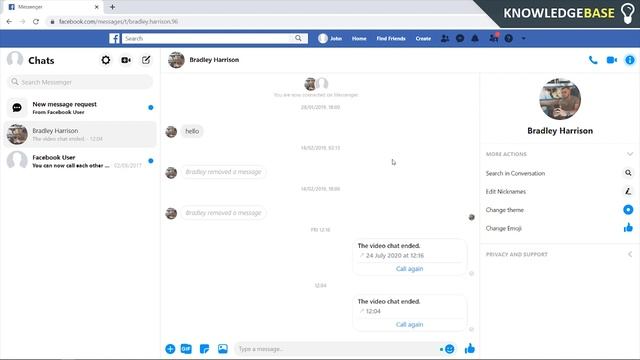Reload the browser page

tap(36, 22)
